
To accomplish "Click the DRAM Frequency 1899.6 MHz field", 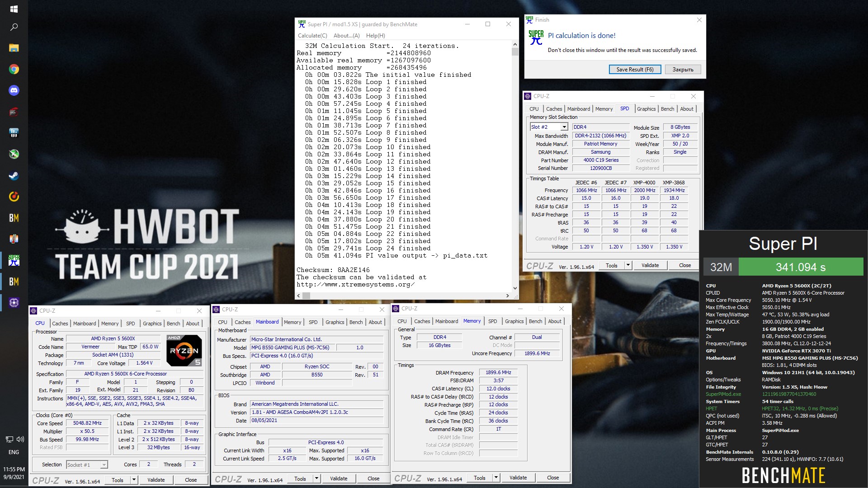I will point(498,373).
